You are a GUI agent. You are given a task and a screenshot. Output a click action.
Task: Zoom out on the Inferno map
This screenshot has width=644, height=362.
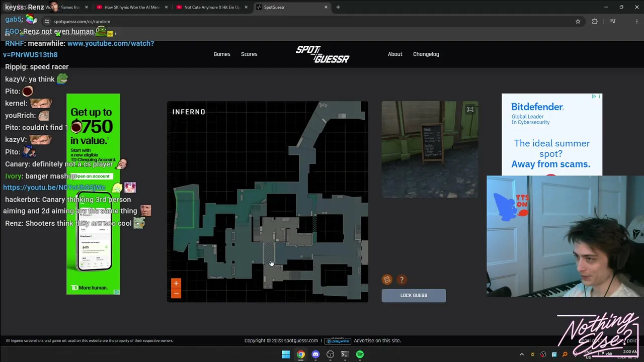176,293
